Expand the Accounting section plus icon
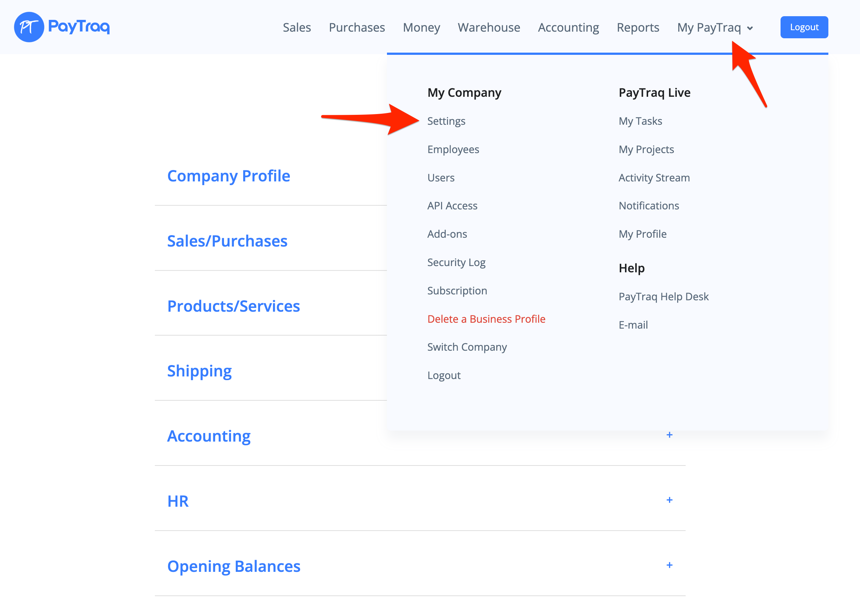The width and height of the screenshot is (860, 616). (669, 435)
